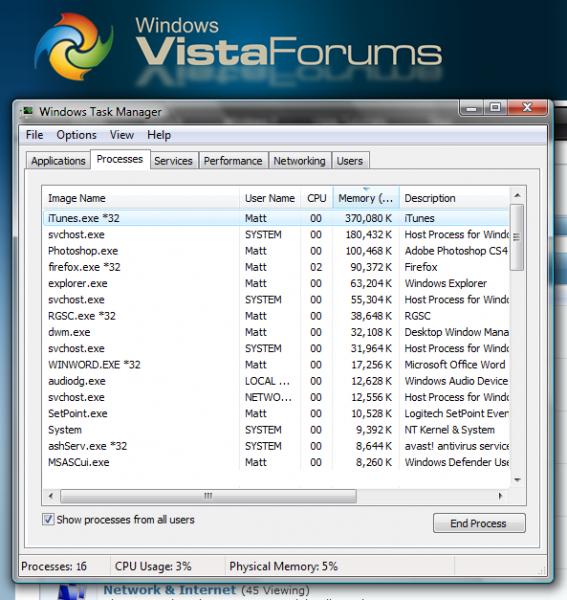Select svchost.exe using 55,304 K
Viewport: 567px width, 600px height.
click(x=276, y=300)
